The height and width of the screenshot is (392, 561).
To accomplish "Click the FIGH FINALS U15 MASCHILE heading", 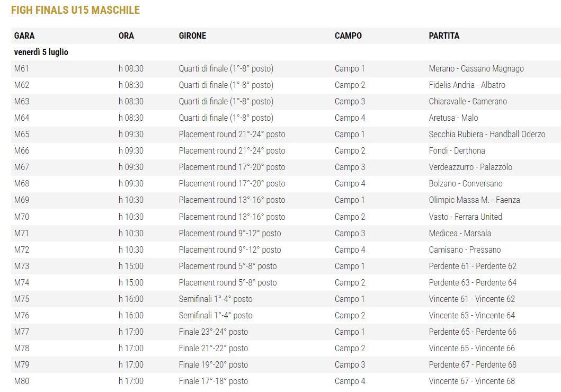I will [76, 10].
